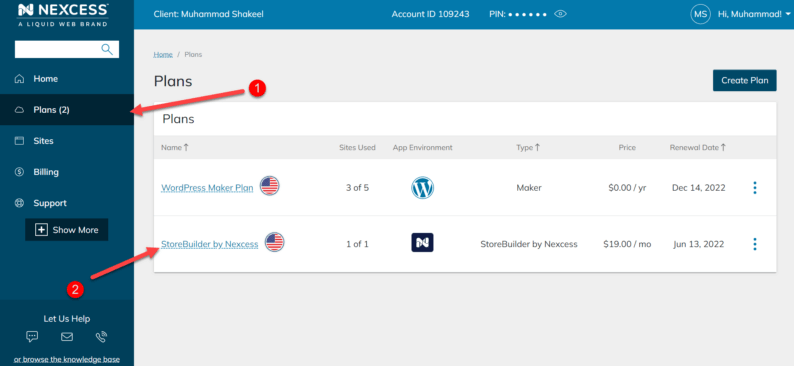This screenshot has height=366, width=794.
Task: Open actions menu for WordPress Maker Plan
Action: click(755, 188)
